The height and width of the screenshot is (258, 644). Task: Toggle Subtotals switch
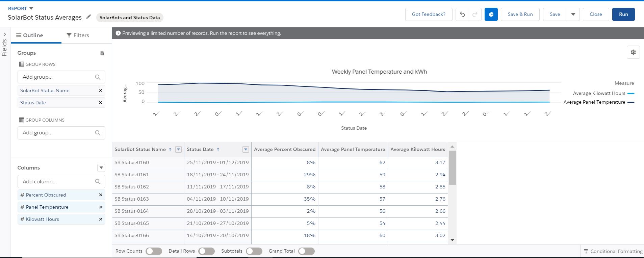pyautogui.click(x=254, y=251)
